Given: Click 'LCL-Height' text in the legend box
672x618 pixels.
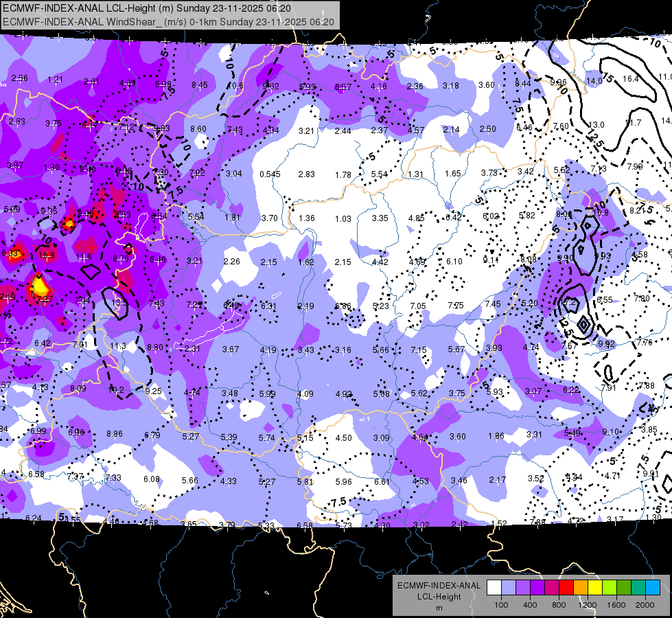Looking at the screenshot, I should [439, 597].
